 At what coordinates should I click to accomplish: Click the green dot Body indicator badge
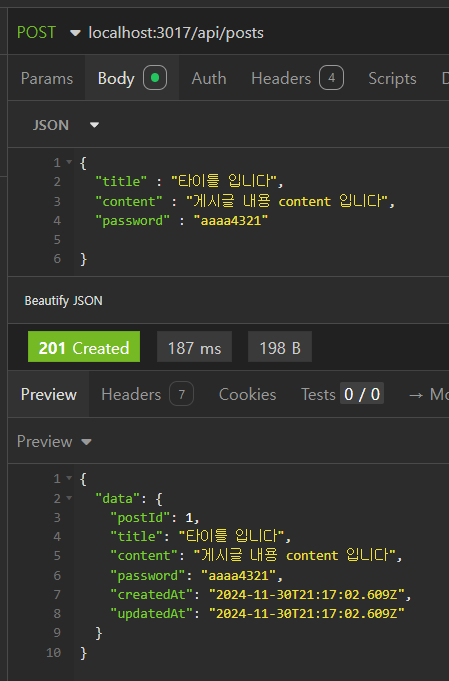155,78
